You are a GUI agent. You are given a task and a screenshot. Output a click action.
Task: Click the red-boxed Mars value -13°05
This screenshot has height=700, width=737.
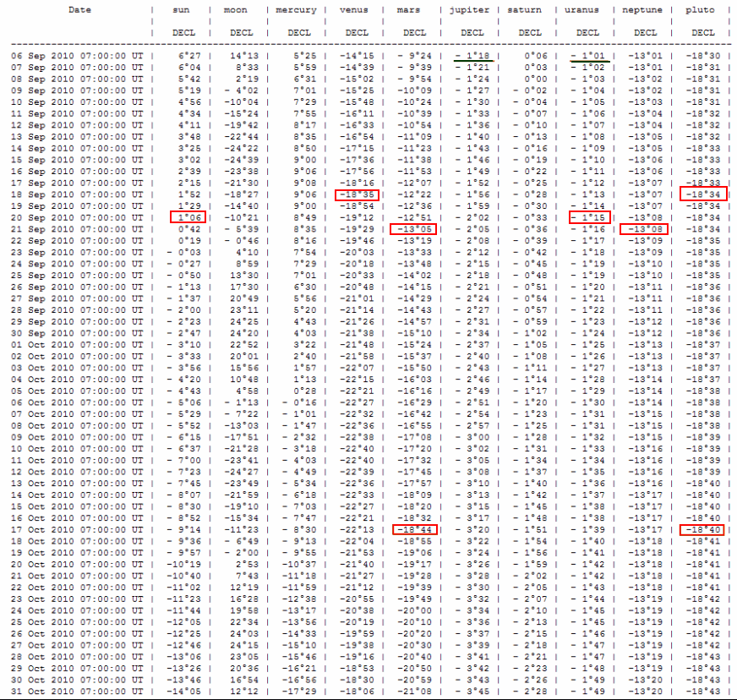click(x=413, y=228)
